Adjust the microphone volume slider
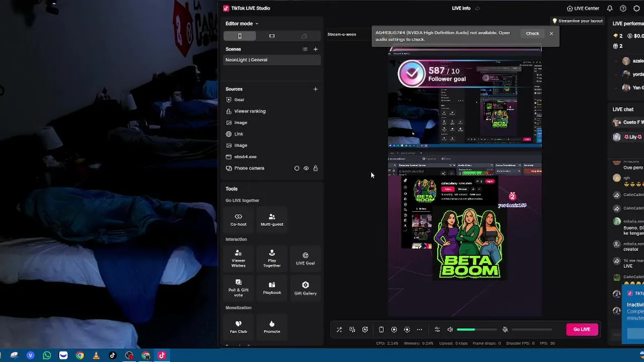644x362 pixels. pos(532,330)
